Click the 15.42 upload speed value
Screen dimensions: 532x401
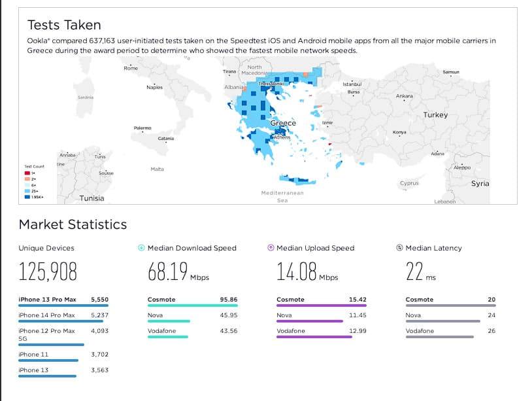(357, 300)
